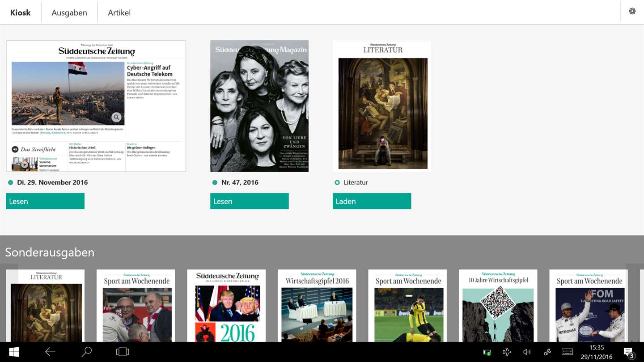This screenshot has width=644, height=362.
Task: Click the speaker icon beside Das Streiflicht
Action: point(15,149)
